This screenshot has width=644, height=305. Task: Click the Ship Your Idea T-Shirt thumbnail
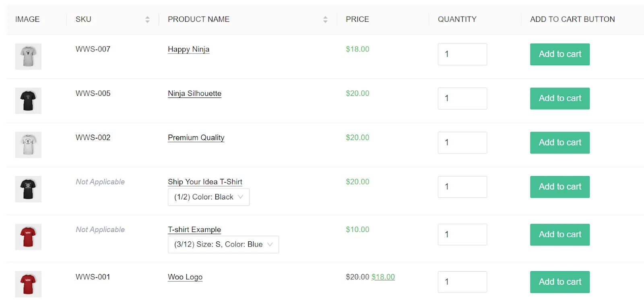[28, 189]
